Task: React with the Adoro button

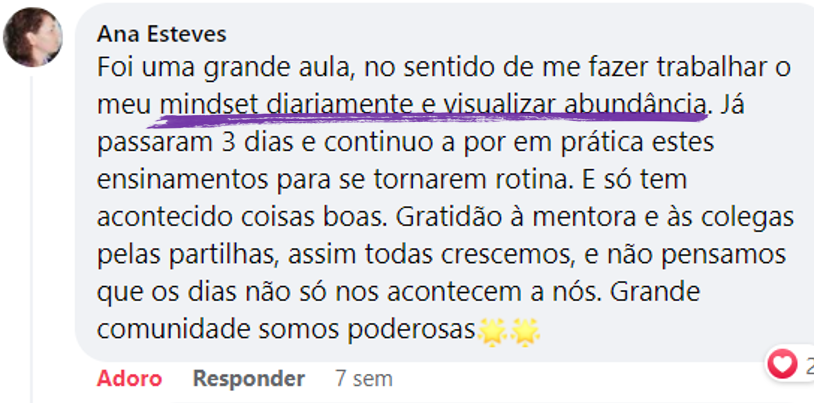Action: click(x=129, y=379)
